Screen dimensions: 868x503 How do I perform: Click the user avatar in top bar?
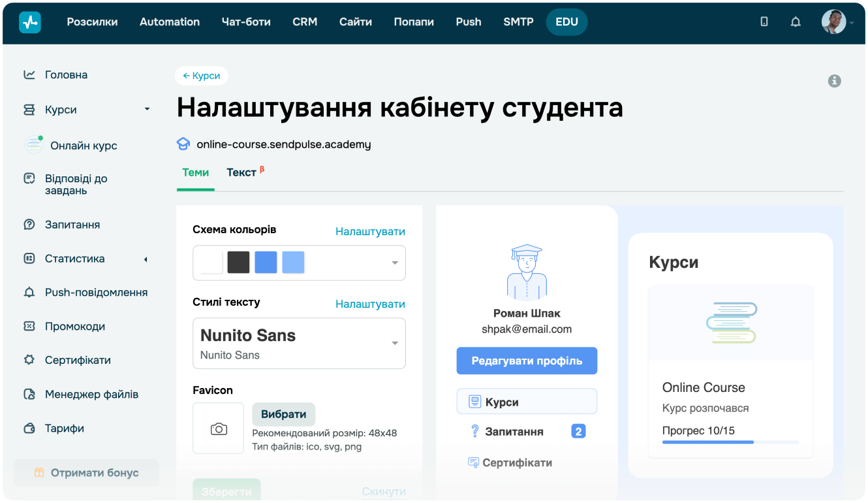click(x=833, y=22)
